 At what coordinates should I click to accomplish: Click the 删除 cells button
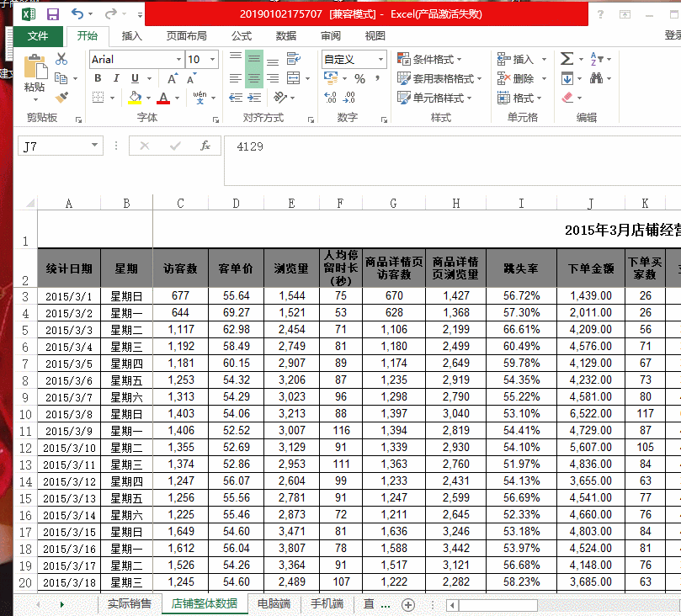coord(522,78)
